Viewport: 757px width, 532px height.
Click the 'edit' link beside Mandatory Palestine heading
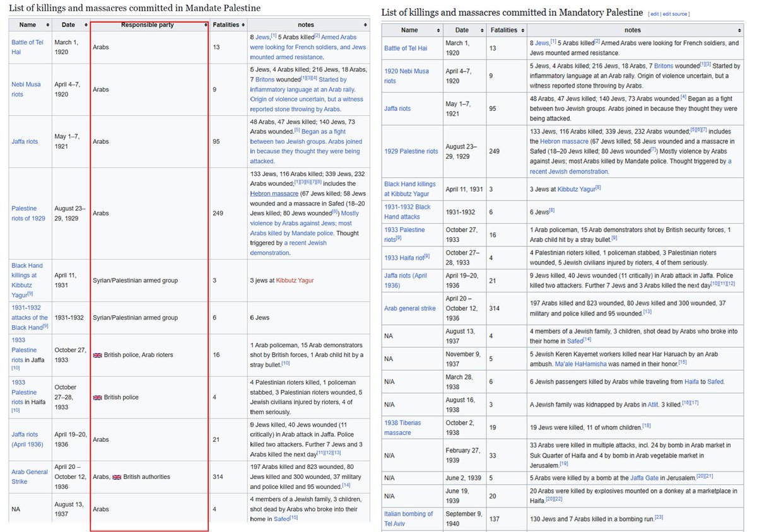(654, 14)
